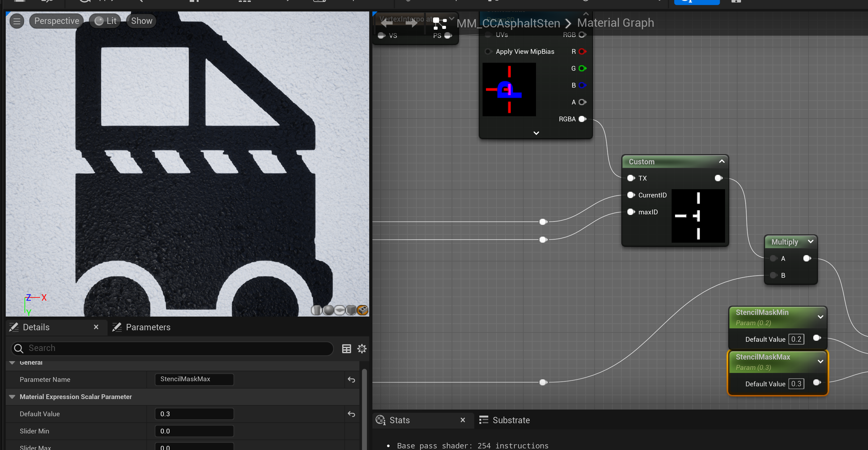The height and width of the screenshot is (450, 868).
Task: Select the sphere preview primitive
Action: pyautogui.click(x=328, y=310)
